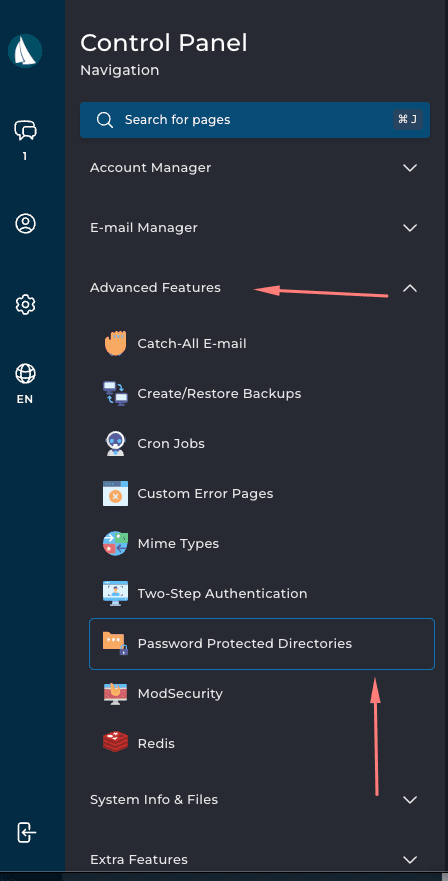448x881 pixels.
Task: Expand the Extra Features section
Action: pos(254,860)
